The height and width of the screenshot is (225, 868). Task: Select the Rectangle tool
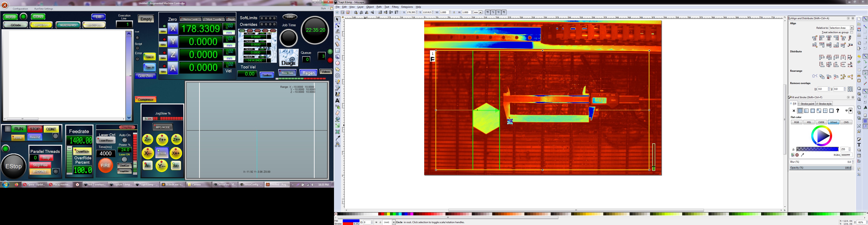coord(337,50)
